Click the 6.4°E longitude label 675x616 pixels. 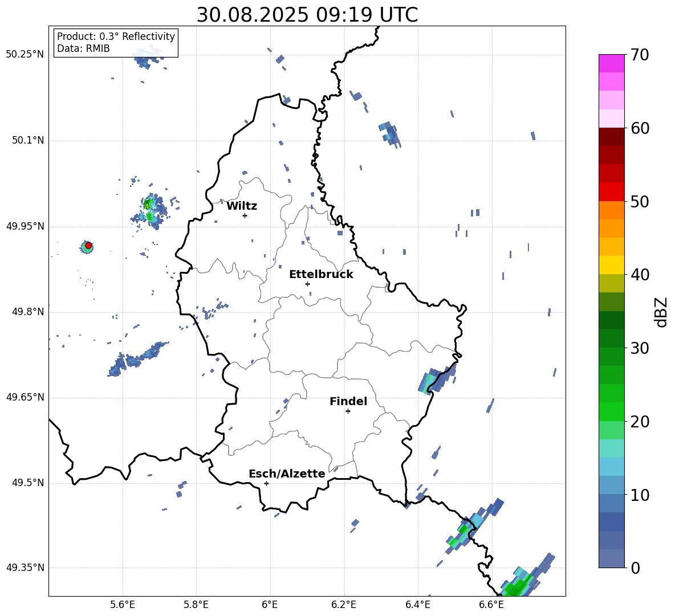coord(417,605)
